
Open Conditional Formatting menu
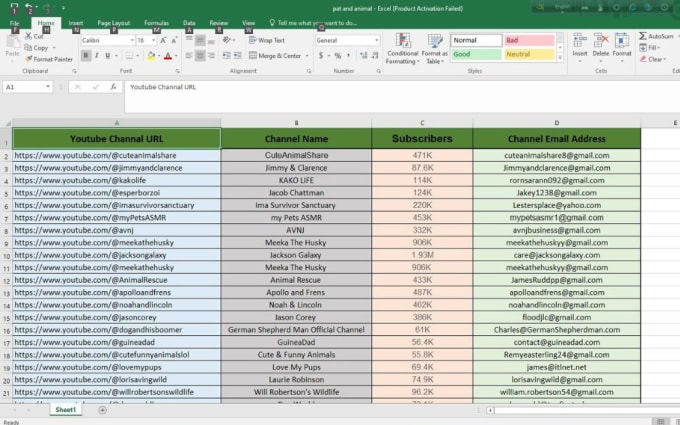point(402,49)
